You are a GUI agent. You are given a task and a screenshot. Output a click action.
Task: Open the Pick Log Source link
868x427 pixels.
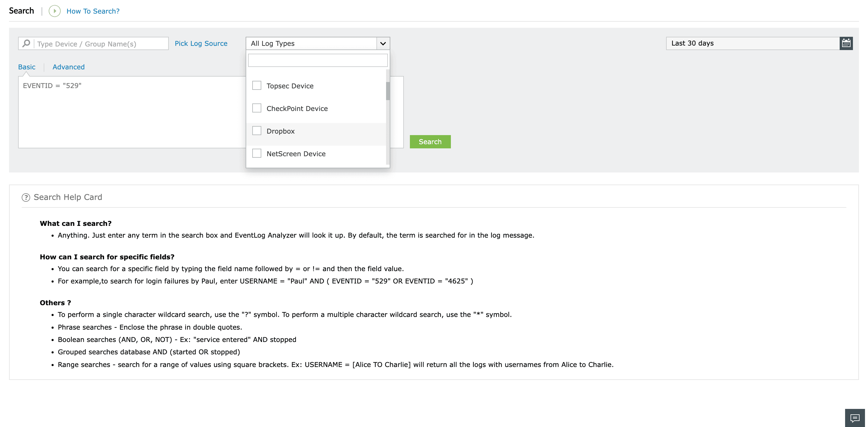pyautogui.click(x=201, y=43)
